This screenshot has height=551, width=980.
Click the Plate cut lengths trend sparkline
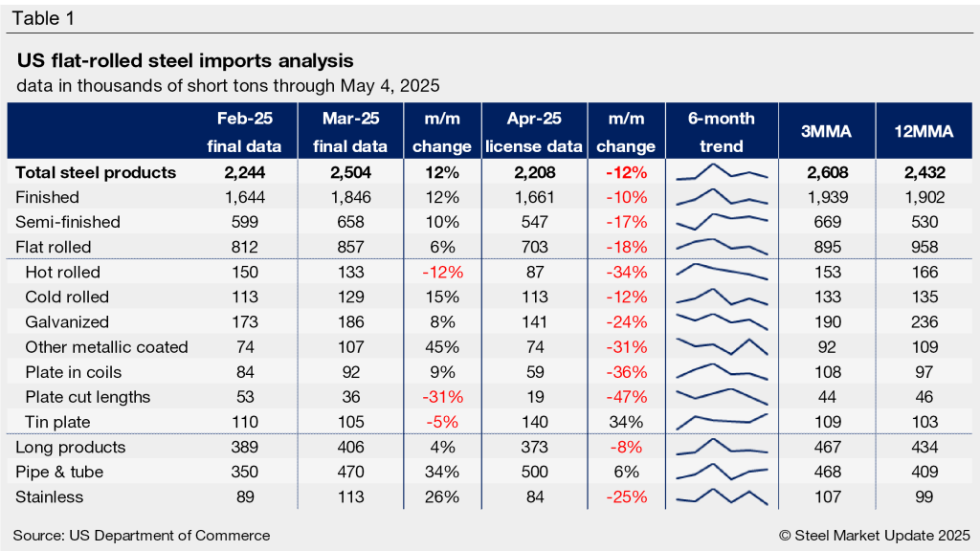click(722, 396)
